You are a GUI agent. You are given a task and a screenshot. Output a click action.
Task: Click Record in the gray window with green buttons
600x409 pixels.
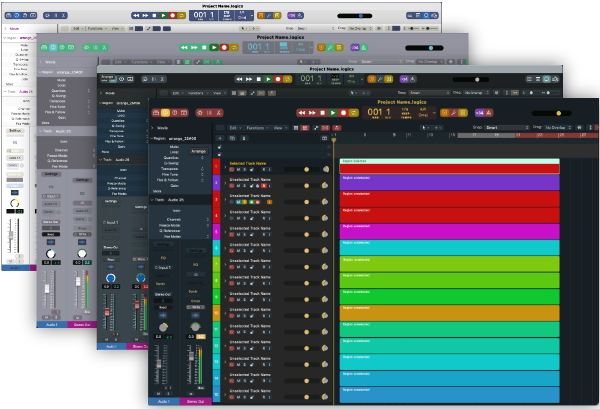pyautogui.click(x=224, y=47)
